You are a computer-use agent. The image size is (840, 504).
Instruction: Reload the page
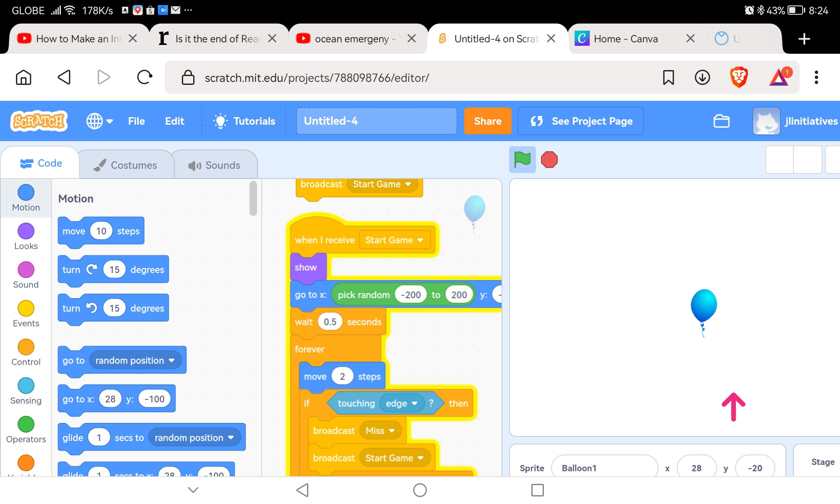tap(144, 77)
